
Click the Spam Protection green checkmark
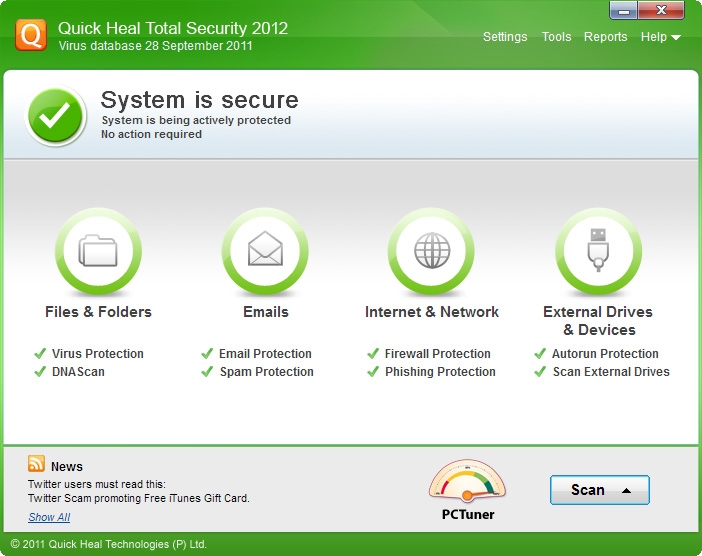tap(207, 372)
